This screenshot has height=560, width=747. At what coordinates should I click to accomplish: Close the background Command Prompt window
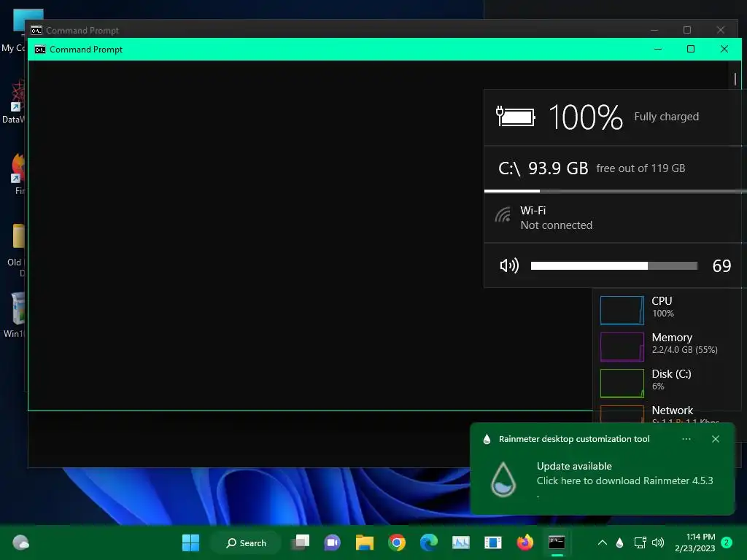click(x=720, y=30)
